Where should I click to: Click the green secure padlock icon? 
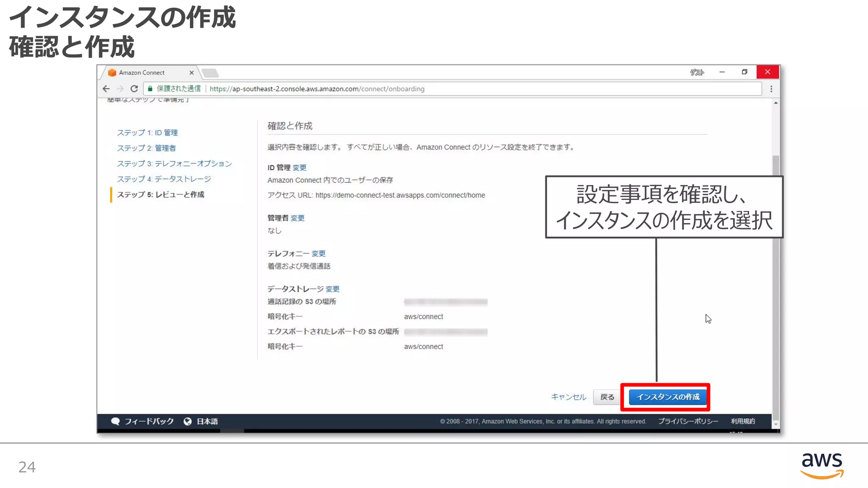coord(150,89)
